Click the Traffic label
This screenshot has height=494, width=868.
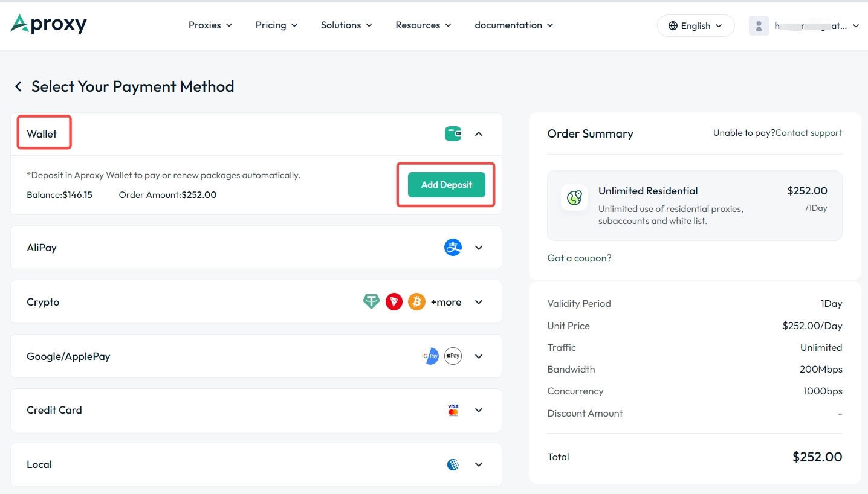point(562,347)
